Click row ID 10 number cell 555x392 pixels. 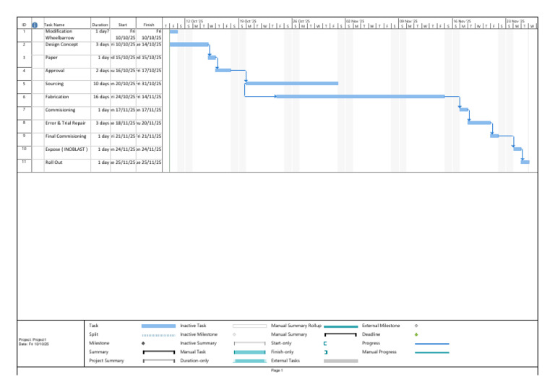24,149
